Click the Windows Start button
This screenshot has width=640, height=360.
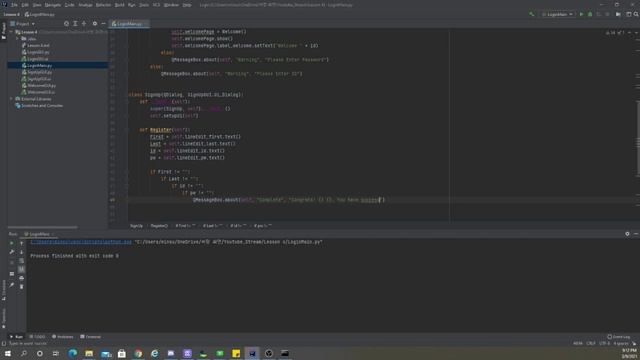(8, 353)
